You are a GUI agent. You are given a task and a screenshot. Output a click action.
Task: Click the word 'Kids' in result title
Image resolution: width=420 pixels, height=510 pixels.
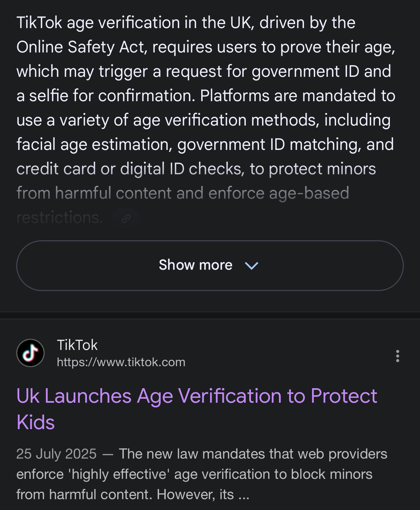pos(36,422)
